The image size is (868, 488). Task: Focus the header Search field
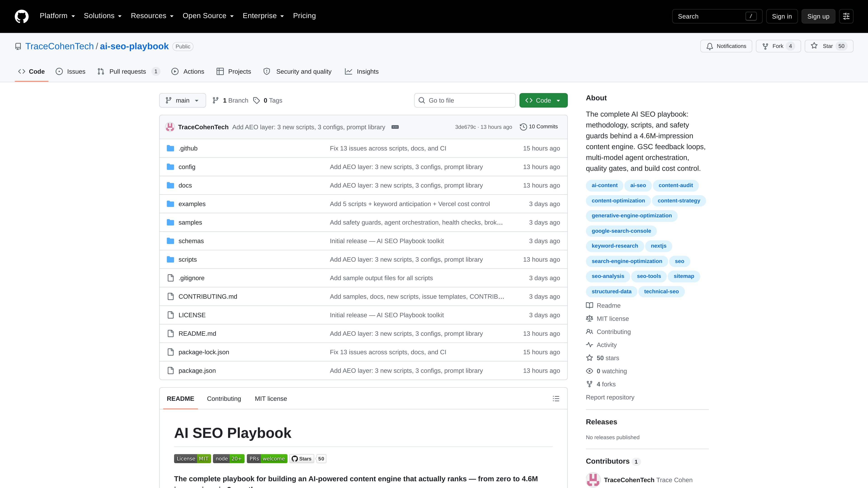[x=717, y=16]
